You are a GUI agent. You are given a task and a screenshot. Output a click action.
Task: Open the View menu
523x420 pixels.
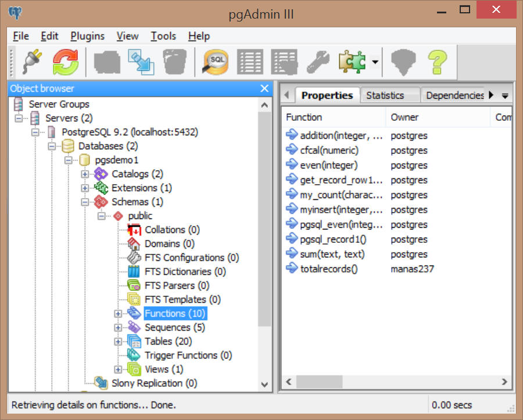click(x=127, y=36)
